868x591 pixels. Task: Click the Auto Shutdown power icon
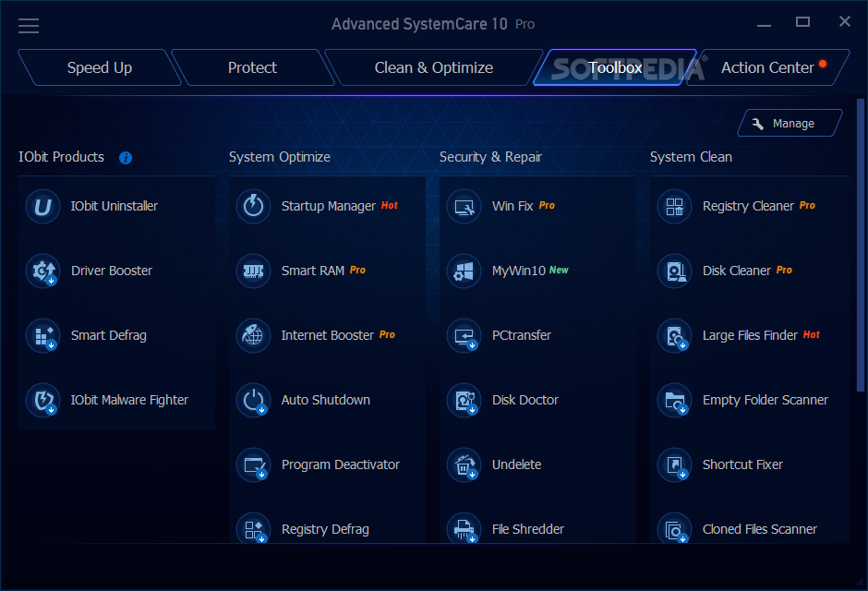click(254, 401)
